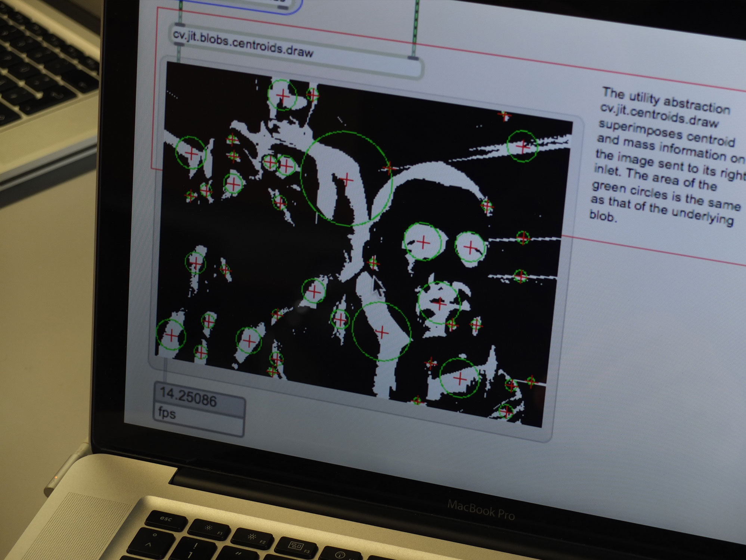Click the 'cv.jit.centroids.draw' text in comment

pyautogui.click(x=659, y=116)
